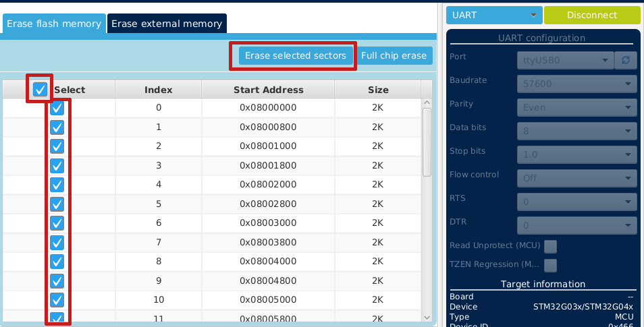644x327 pixels.
Task: Toggle the select-all header checkbox
Action: (x=40, y=89)
